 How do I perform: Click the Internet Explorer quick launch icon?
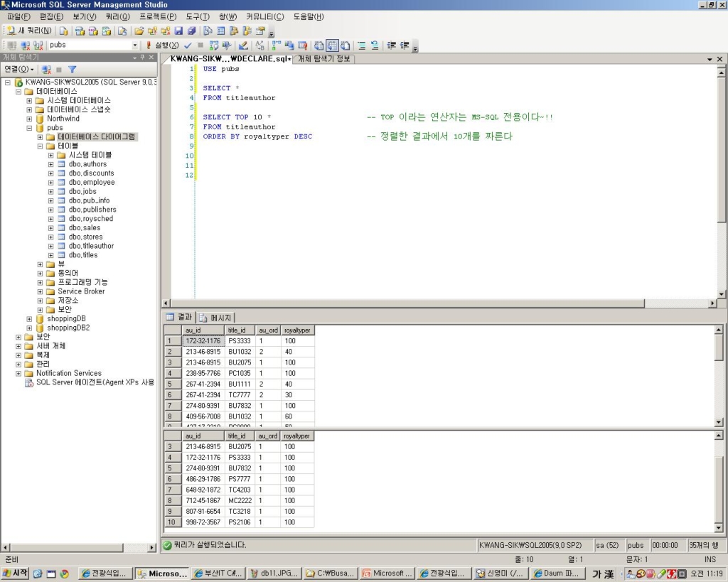coord(38,573)
